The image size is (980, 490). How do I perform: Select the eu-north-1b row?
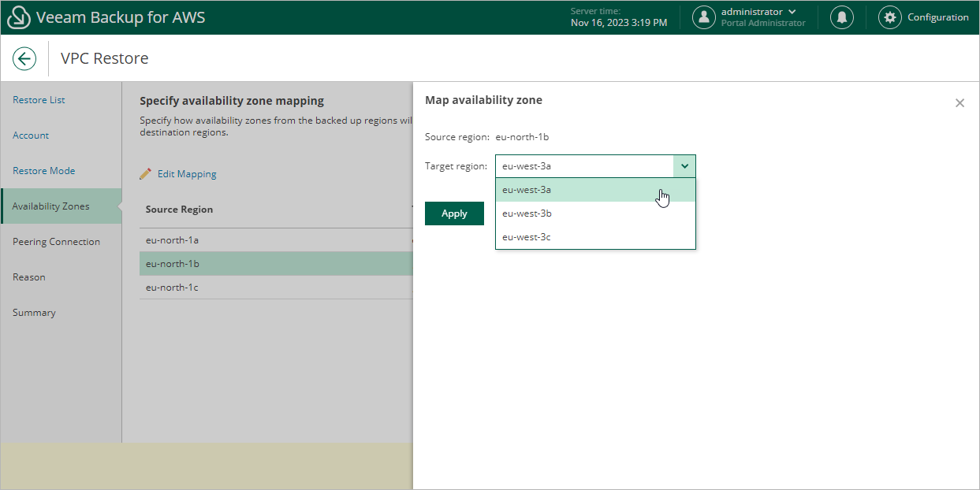pos(276,264)
